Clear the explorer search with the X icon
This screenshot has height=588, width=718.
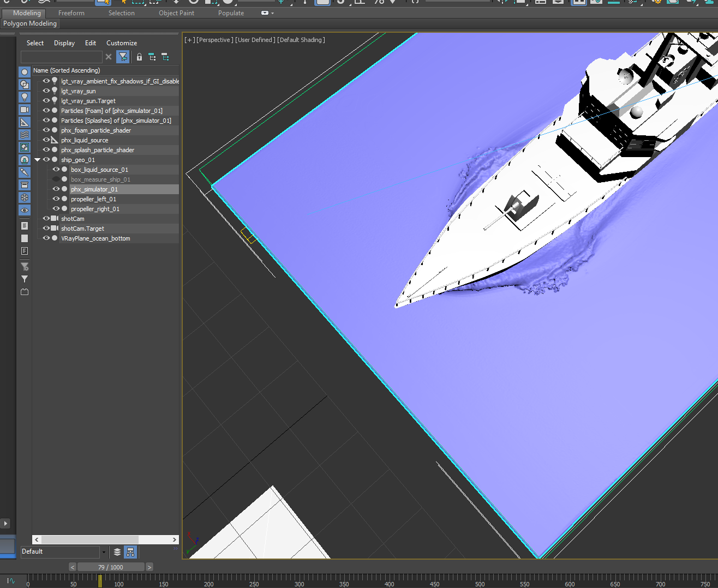pyautogui.click(x=109, y=57)
